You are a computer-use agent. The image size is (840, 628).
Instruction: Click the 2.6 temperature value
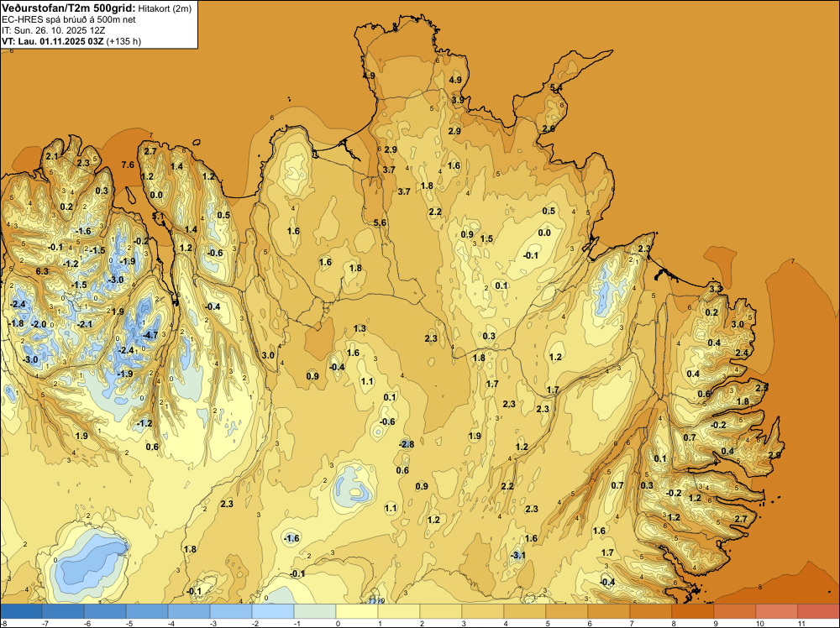point(549,128)
